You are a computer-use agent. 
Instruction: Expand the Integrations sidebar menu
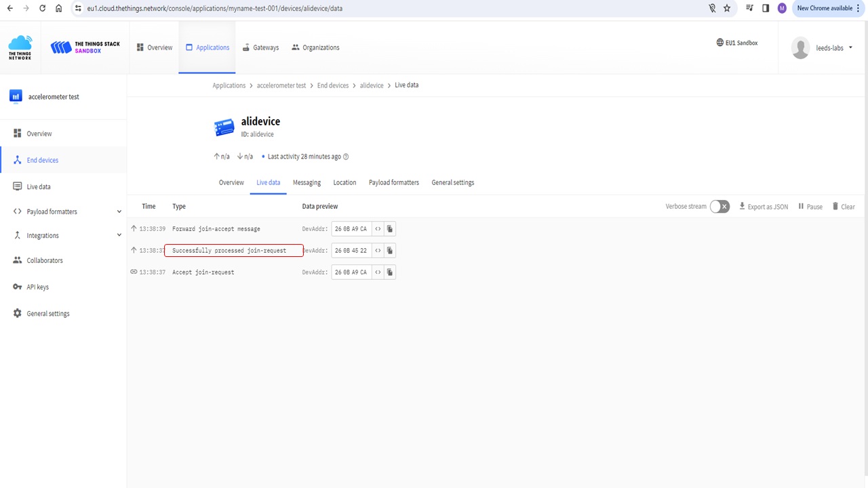[119, 235]
